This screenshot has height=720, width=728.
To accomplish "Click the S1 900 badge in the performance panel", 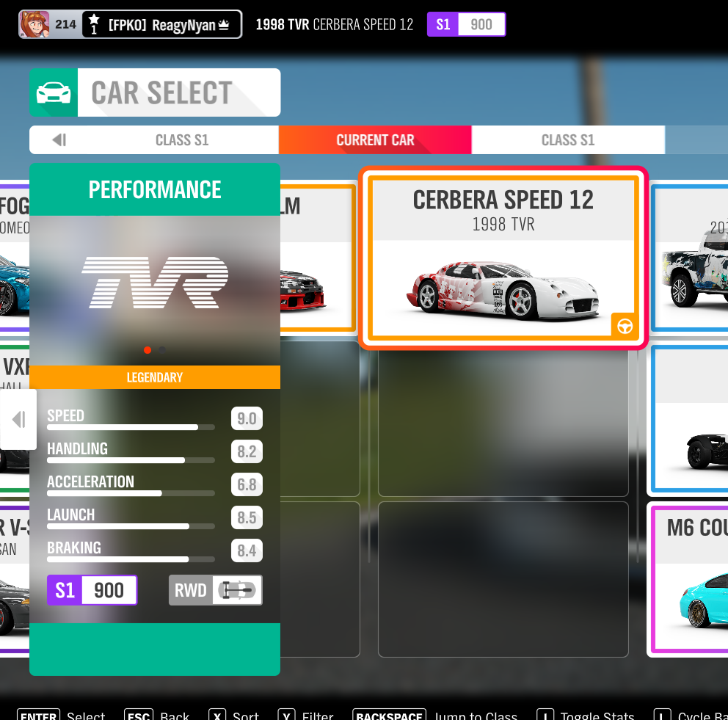I will pos(92,590).
